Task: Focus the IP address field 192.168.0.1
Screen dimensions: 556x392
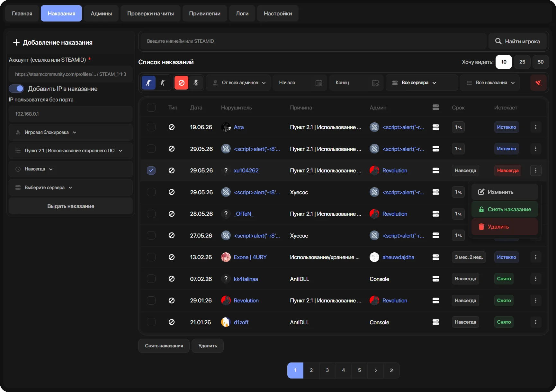Action: point(71,114)
